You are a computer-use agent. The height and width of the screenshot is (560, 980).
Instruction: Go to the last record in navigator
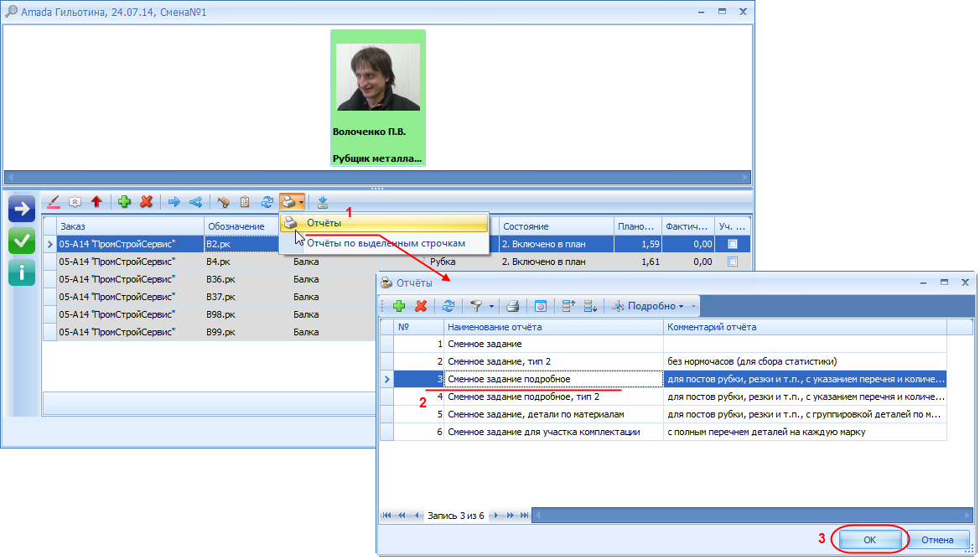525,515
